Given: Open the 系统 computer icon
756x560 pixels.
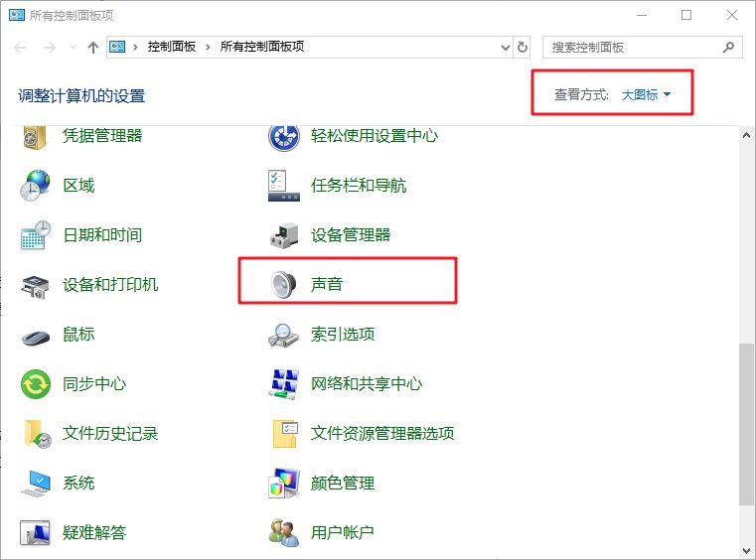Looking at the screenshot, I should coord(36,484).
